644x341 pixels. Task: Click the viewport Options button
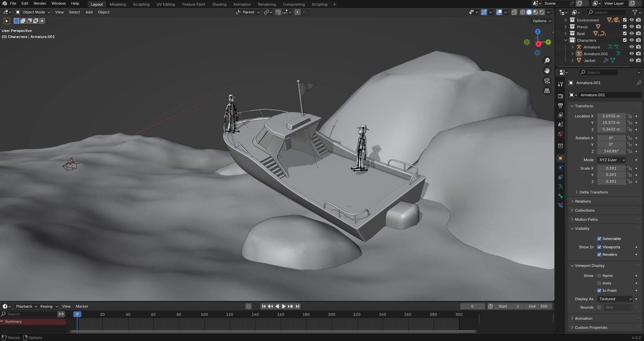542,21
